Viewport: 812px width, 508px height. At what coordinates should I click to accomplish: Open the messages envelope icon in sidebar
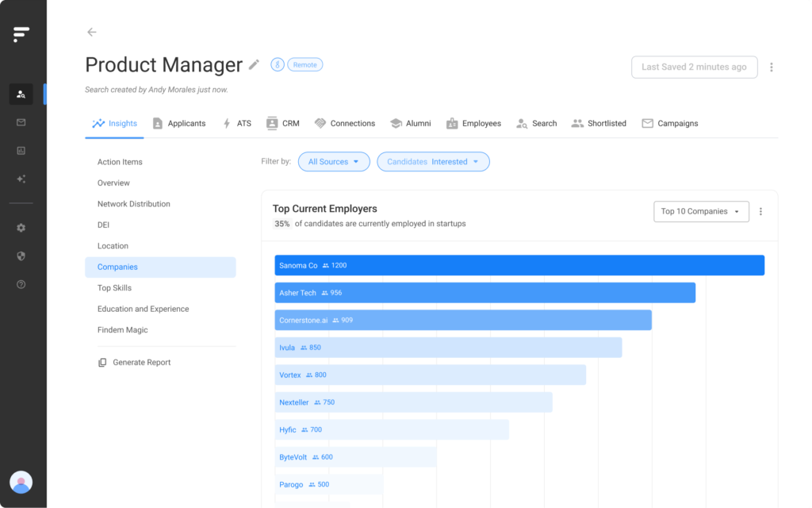click(21, 122)
